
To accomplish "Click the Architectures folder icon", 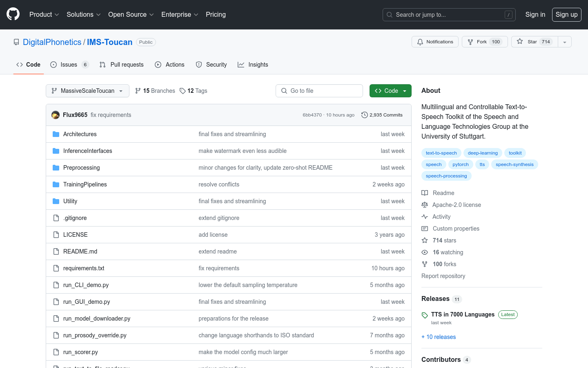I will pos(56,134).
